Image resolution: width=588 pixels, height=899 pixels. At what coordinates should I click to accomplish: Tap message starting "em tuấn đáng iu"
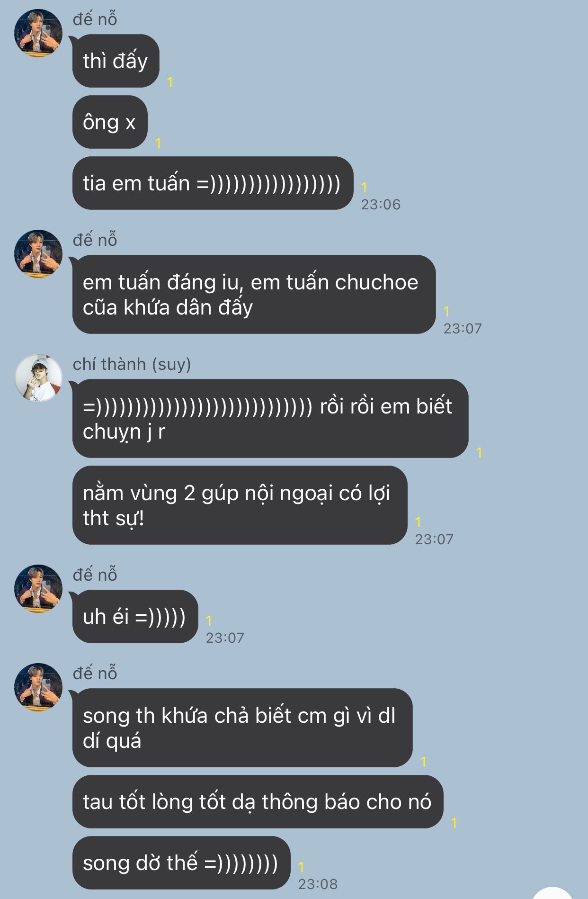pyautogui.click(x=254, y=295)
